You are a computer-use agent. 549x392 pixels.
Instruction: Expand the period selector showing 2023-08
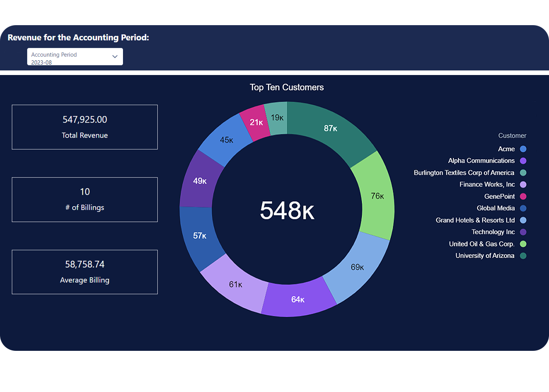pyautogui.click(x=75, y=56)
